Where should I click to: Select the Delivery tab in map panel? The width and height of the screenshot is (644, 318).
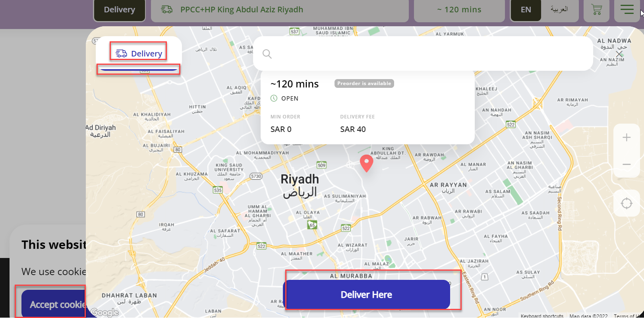point(139,54)
